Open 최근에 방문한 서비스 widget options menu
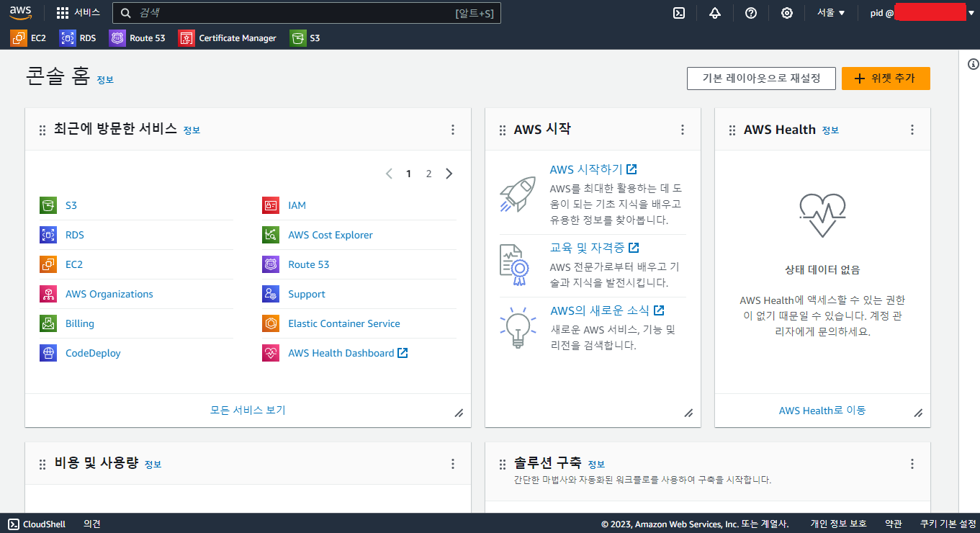The height and width of the screenshot is (533, 980). coord(453,130)
